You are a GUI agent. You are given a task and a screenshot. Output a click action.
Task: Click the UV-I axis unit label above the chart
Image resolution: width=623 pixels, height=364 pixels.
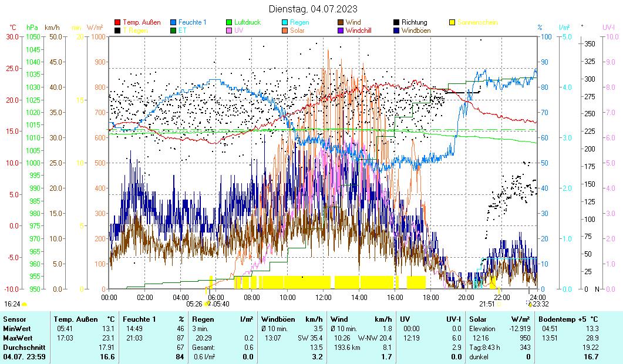[608, 28]
